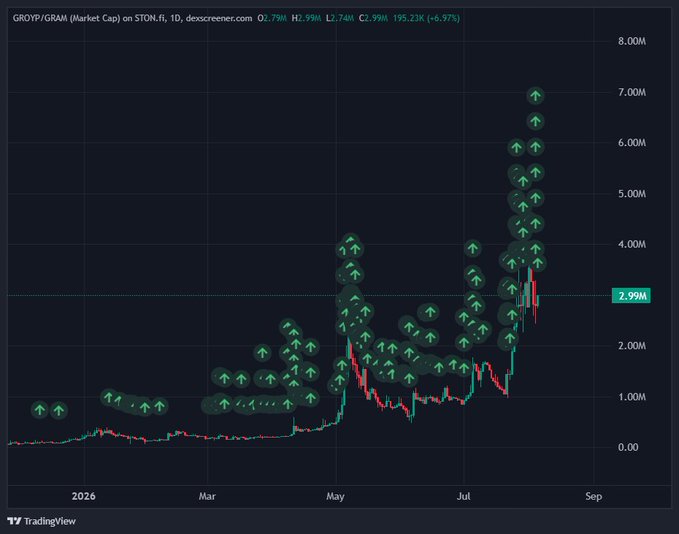Click the 5.00M price axis label
Screen dimensions: 679x534
(632, 194)
